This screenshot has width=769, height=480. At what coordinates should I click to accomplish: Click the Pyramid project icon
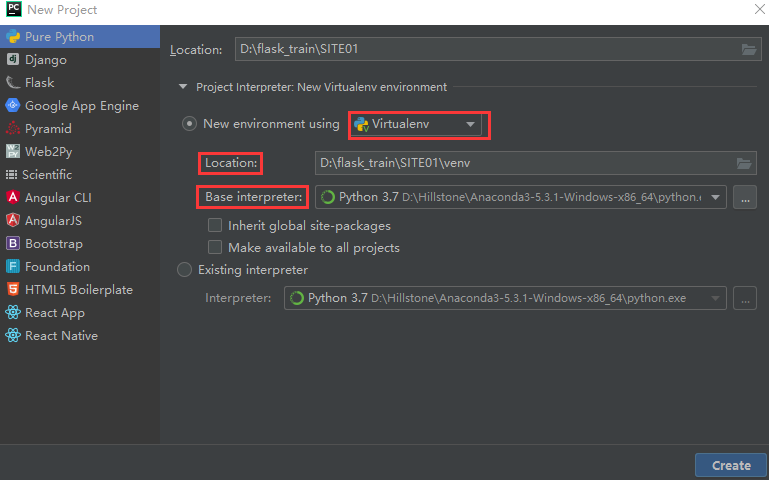point(13,128)
